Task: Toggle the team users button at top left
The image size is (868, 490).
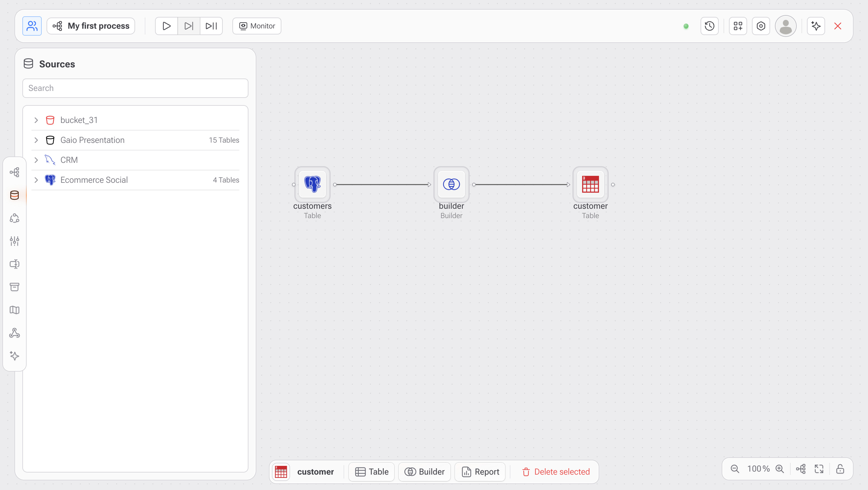Action: [32, 26]
